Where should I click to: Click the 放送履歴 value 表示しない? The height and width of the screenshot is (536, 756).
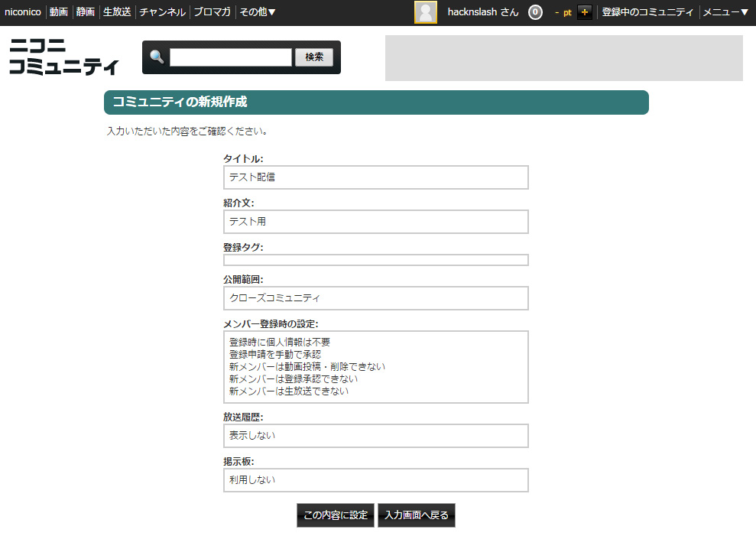pos(251,436)
